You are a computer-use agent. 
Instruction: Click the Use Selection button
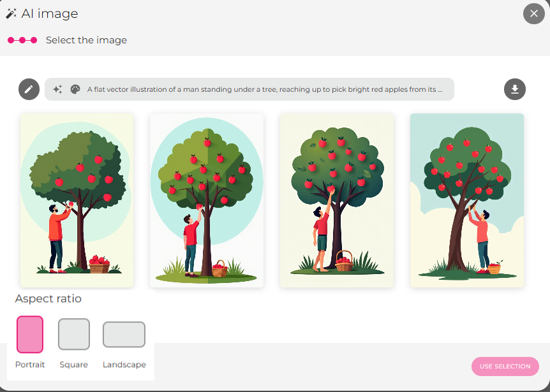(x=505, y=367)
